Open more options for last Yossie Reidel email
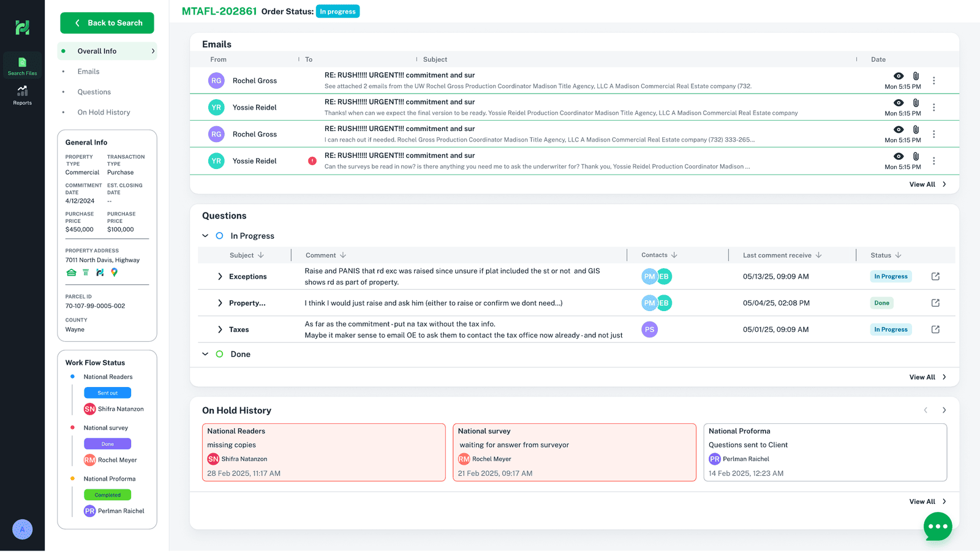Viewport: 980px width, 553px height. (x=933, y=161)
